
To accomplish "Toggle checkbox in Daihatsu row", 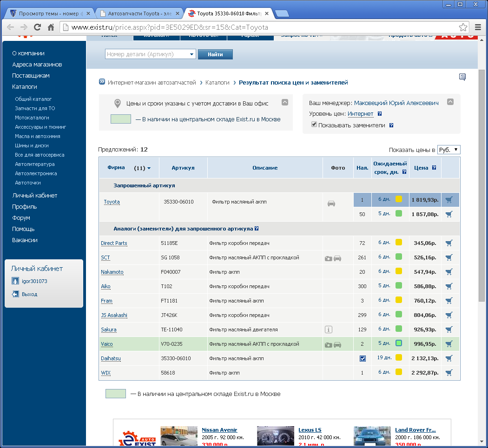I will pos(363,358).
